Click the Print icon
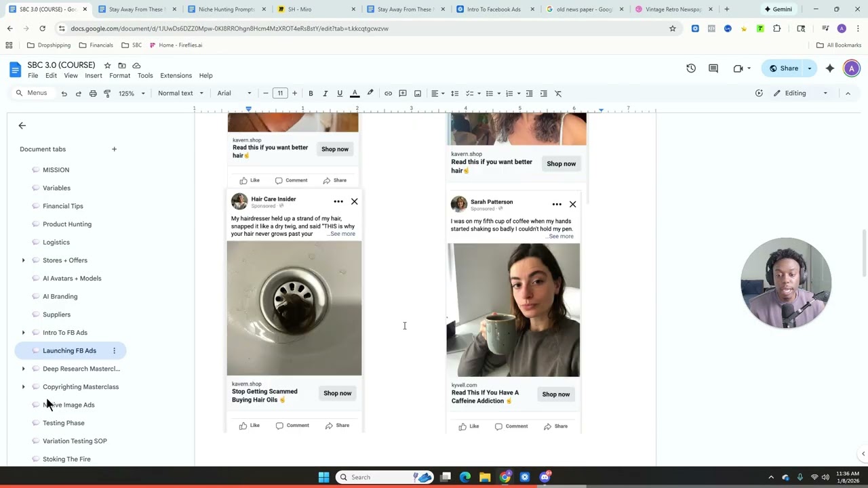 pyautogui.click(x=93, y=94)
